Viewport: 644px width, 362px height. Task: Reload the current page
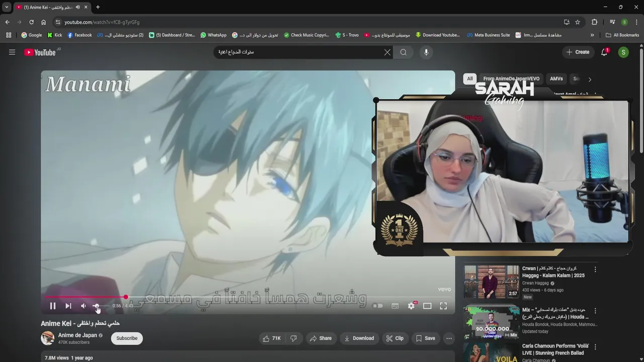point(31,22)
